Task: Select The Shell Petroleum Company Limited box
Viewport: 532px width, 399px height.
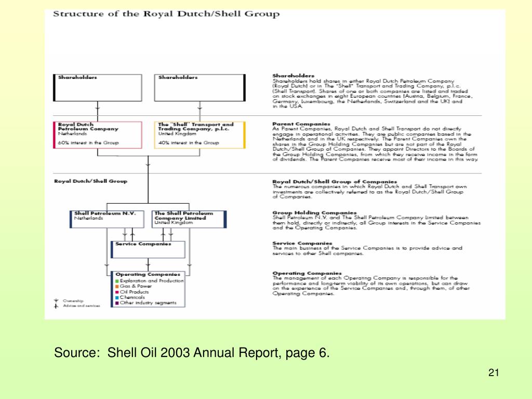Action: click(x=189, y=219)
